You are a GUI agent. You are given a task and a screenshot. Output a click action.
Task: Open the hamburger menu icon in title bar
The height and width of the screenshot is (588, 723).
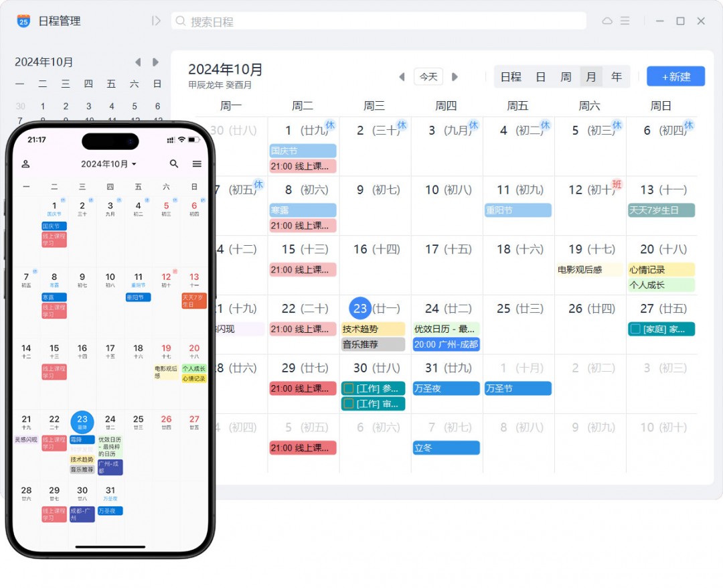[625, 21]
